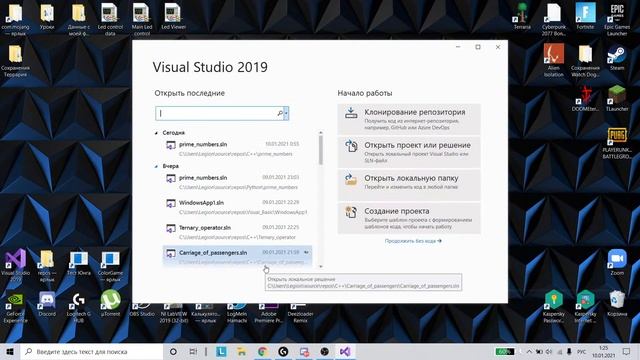Open Fortnite desktop shortcut
The width and height of the screenshot is (640, 360).
click(x=585, y=16)
